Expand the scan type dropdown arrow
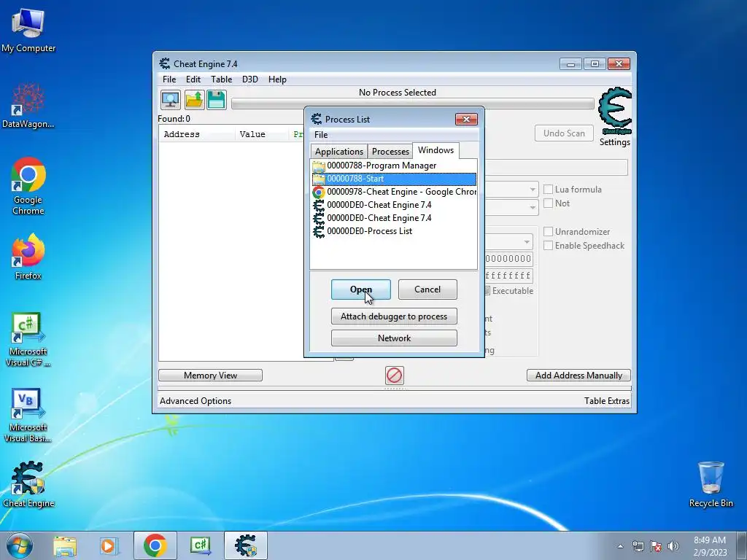 [533, 190]
